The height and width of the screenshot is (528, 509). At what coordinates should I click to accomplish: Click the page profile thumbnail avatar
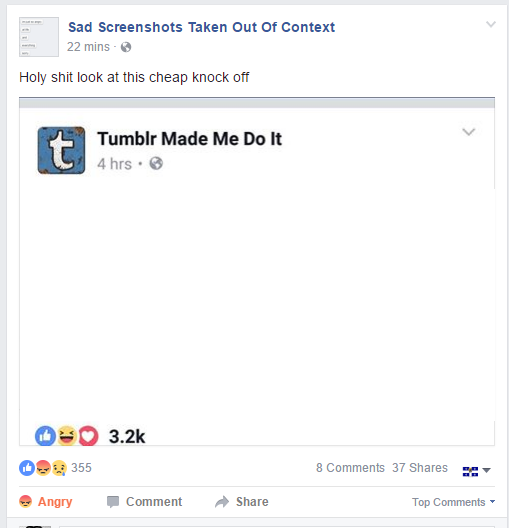[x=39, y=37]
